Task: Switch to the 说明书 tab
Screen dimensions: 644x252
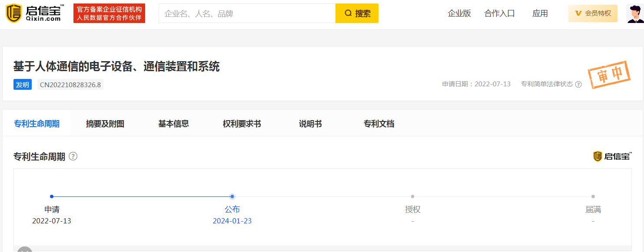Action: click(x=310, y=124)
